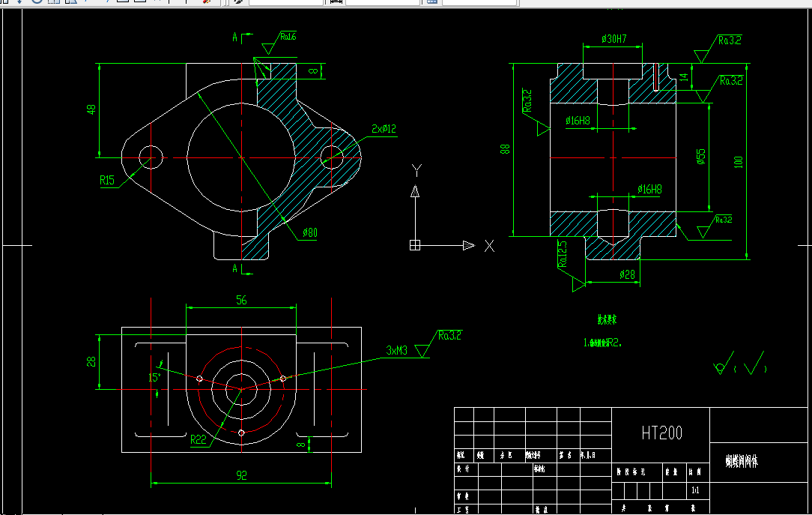The width and height of the screenshot is (812, 515).
Task: Select the R15 radius dimension
Action: tap(106, 180)
